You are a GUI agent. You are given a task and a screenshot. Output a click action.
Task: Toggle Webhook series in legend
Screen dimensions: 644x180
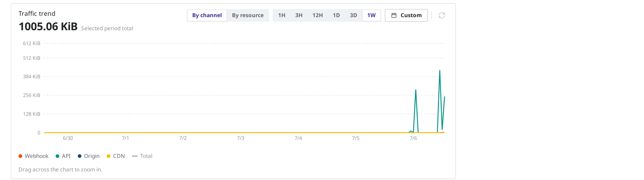(33, 156)
